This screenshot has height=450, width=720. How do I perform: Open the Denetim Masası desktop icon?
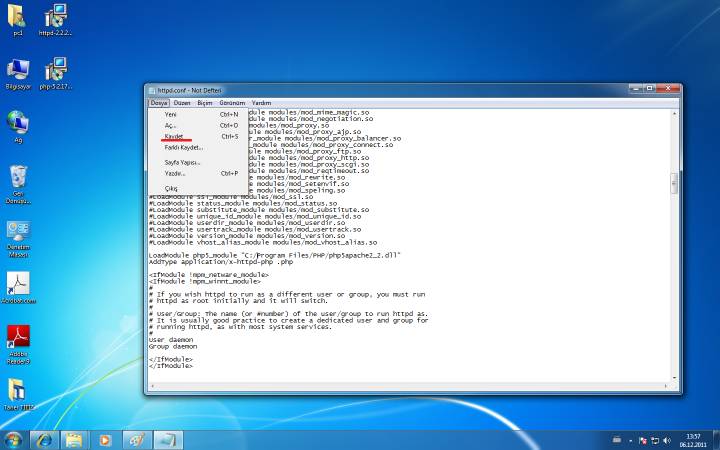click(18, 232)
